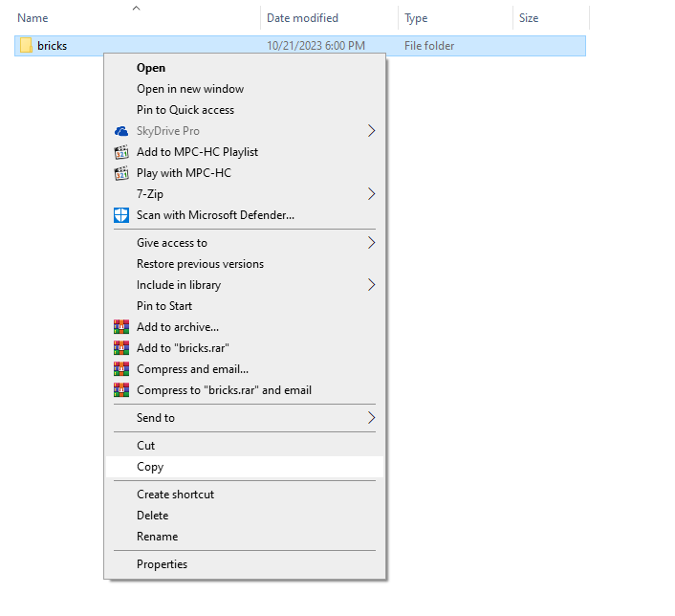
Task: Select the Send to entry
Action: click(245, 418)
